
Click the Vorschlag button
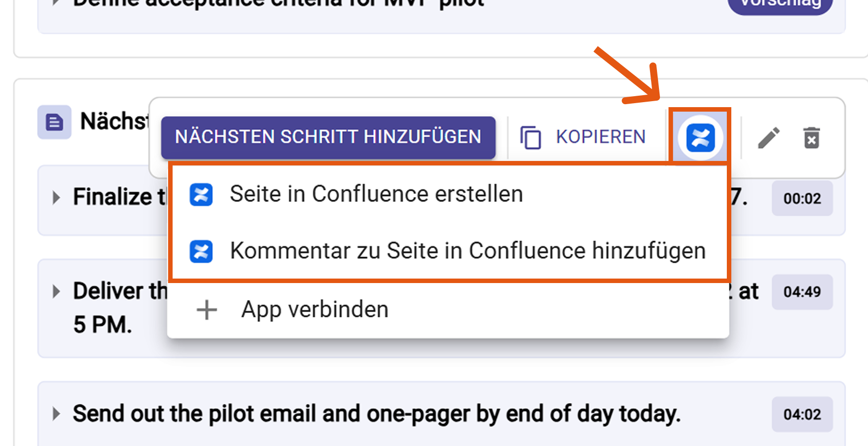pos(780,4)
